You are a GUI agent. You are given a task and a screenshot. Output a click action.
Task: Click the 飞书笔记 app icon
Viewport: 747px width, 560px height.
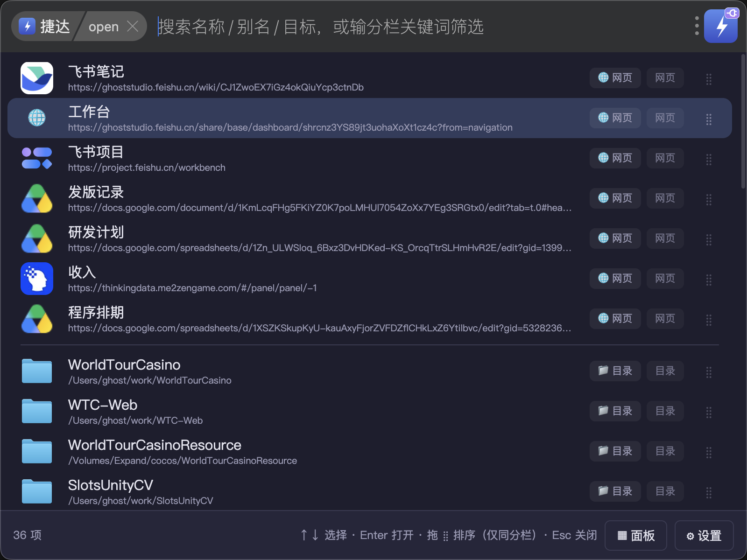tap(37, 78)
